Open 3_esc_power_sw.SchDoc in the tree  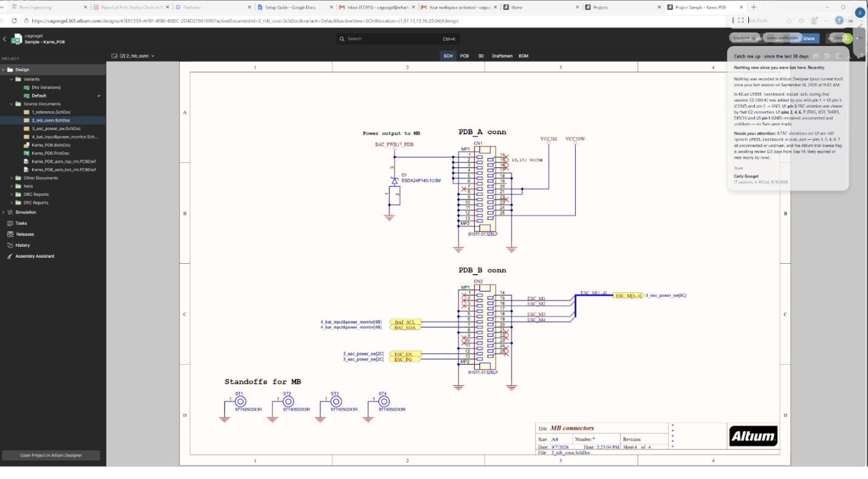click(x=56, y=129)
